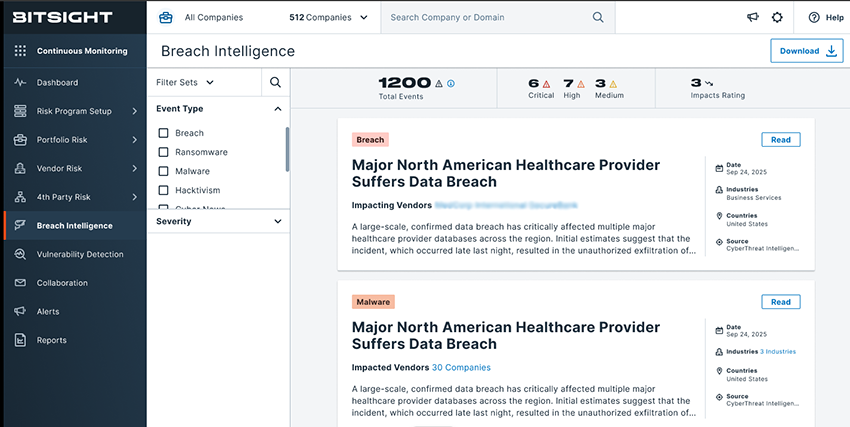850x427 pixels.
Task: Click the Help label in top bar
Action: click(x=835, y=17)
